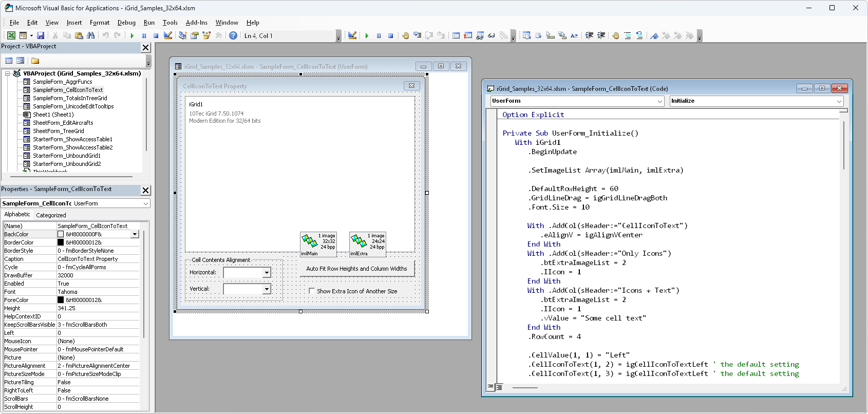Image resolution: width=868 pixels, height=414 pixels.
Task: Select SheetForm_TreeGrid in the project tree
Action: pos(58,131)
